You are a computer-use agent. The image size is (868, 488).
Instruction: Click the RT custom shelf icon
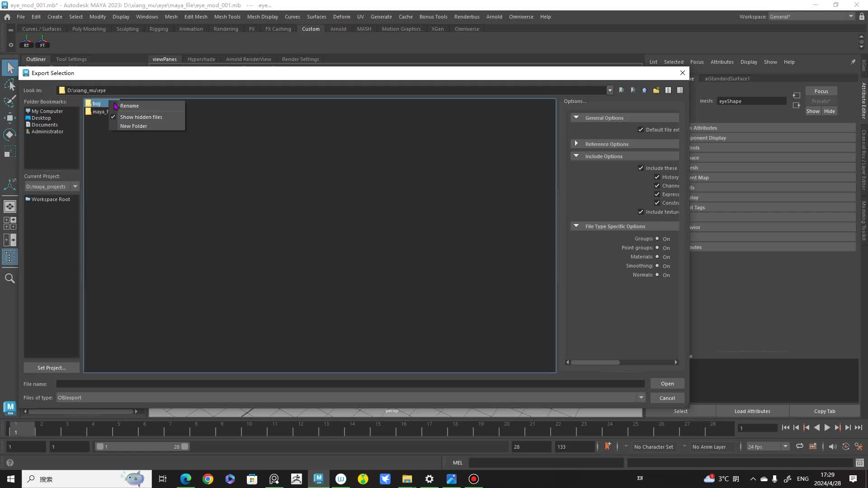[26, 42]
